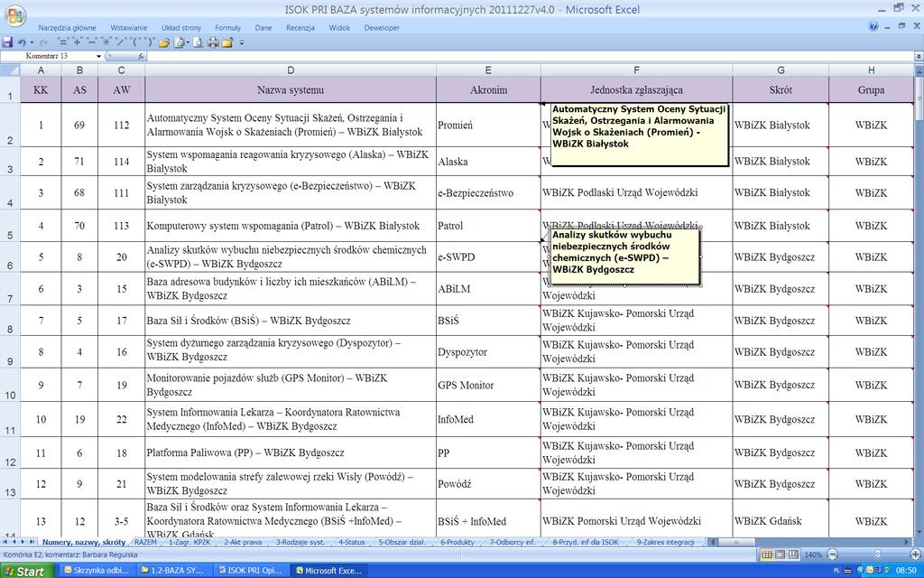The image size is (924, 578).
Task: Select Page Layout view in status bar
Action: click(x=781, y=555)
